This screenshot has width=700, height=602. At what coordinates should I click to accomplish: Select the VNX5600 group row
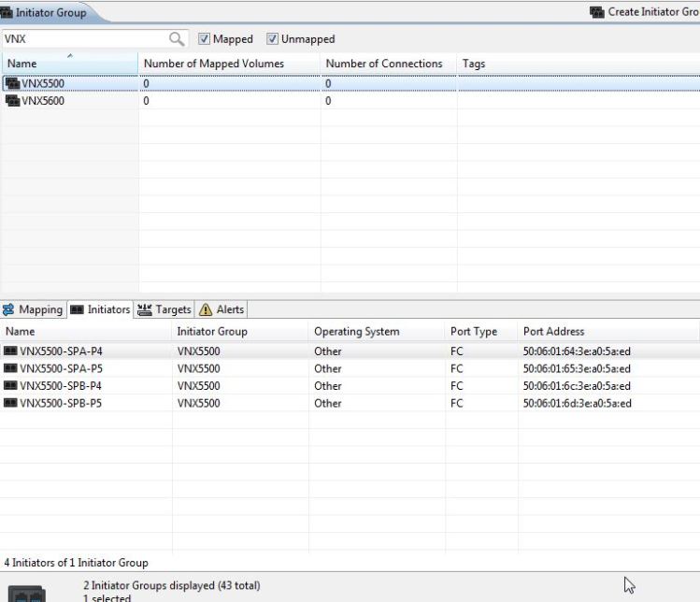tap(350, 101)
